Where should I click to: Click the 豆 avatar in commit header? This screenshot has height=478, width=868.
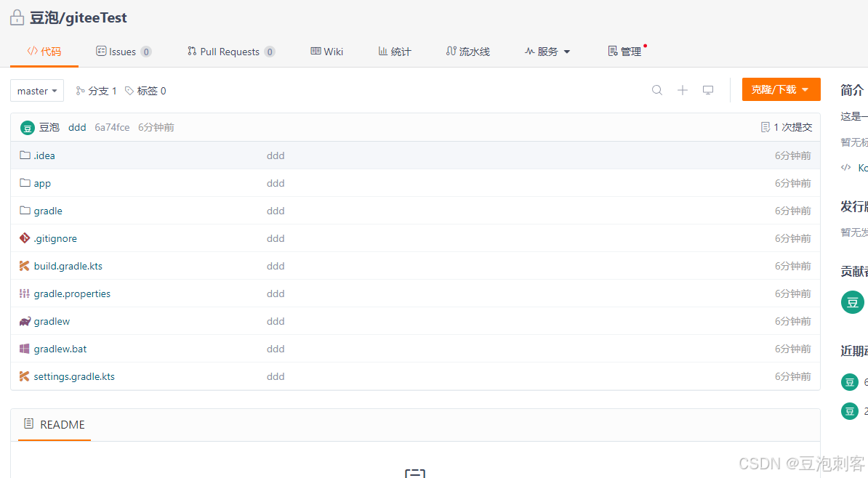click(x=28, y=128)
